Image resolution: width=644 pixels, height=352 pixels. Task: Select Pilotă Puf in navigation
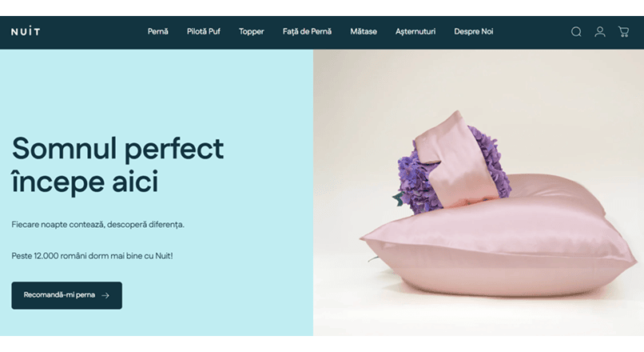[x=203, y=31]
